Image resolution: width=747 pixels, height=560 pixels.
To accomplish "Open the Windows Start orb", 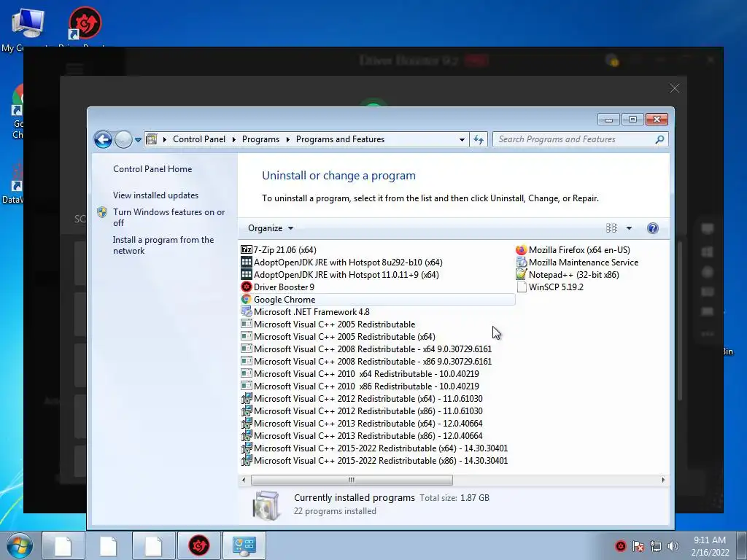I will coord(20,545).
